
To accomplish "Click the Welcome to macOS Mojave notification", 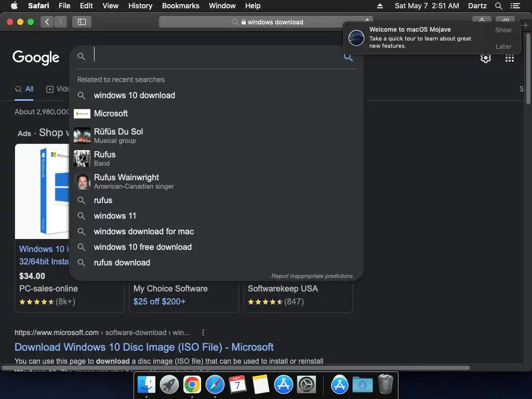I will coord(414,37).
